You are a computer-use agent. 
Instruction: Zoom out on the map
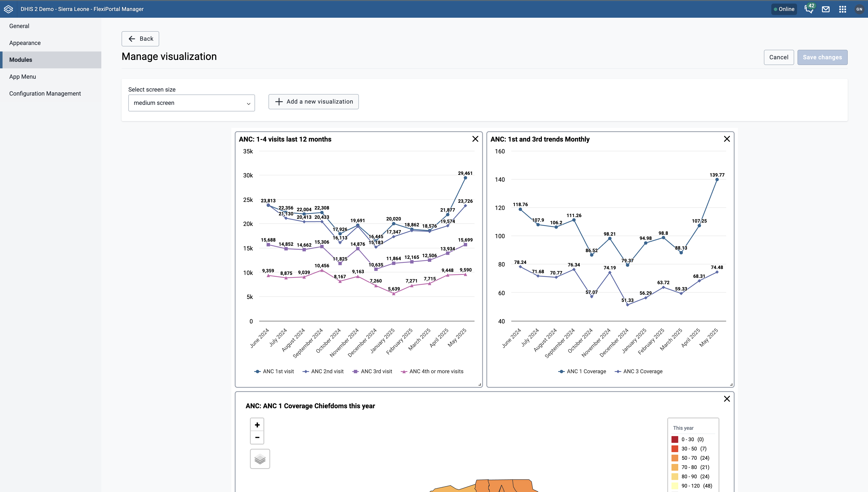pyautogui.click(x=257, y=437)
